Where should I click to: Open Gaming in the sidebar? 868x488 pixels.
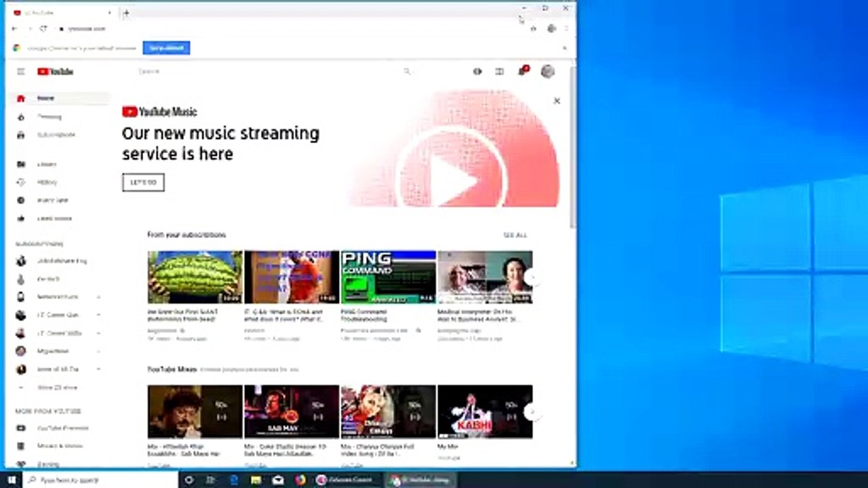coord(58,464)
